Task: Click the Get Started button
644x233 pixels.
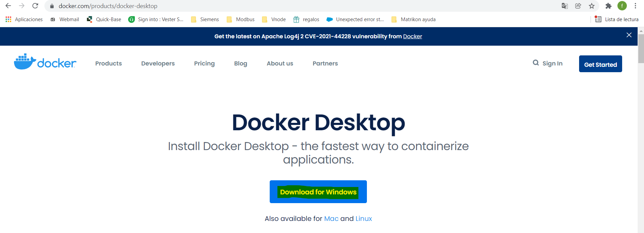Action: pyautogui.click(x=600, y=64)
